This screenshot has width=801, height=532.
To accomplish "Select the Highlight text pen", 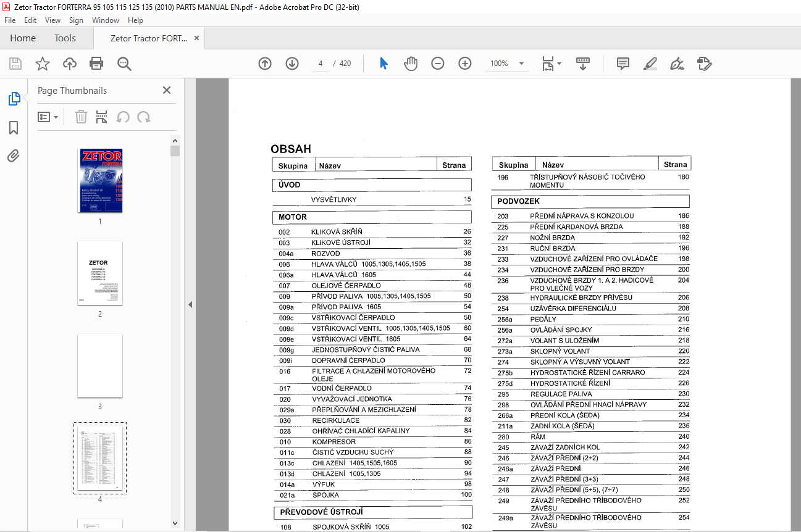I will [650, 64].
